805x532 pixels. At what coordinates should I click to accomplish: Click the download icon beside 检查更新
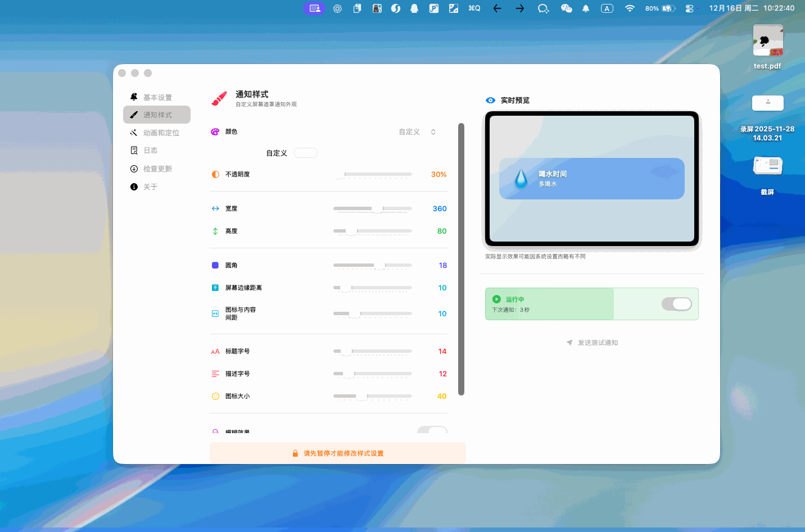pyautogui.click(x=134, y=169)
